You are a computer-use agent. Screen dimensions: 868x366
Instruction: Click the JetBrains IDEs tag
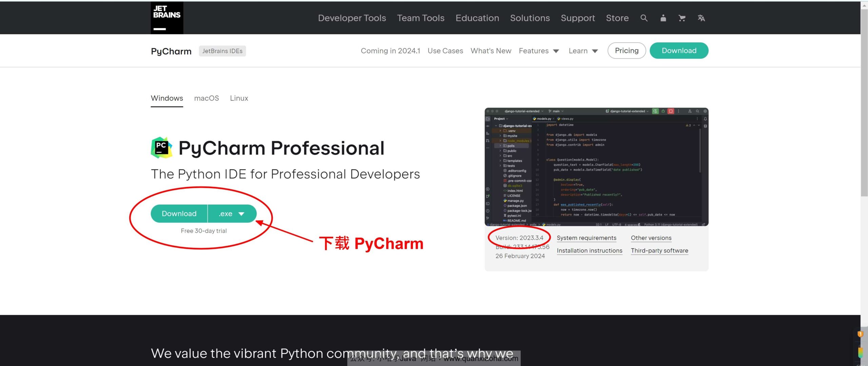pyautogui.click(x=222, y=51)
